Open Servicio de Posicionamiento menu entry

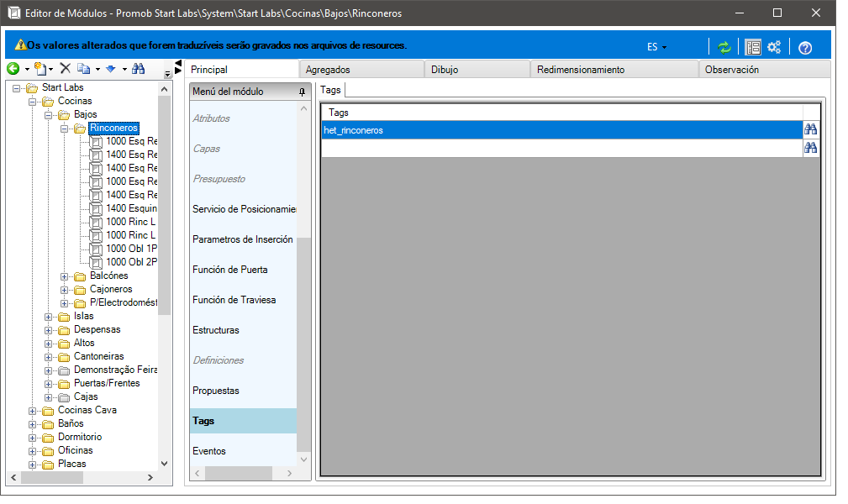[244, 209]
